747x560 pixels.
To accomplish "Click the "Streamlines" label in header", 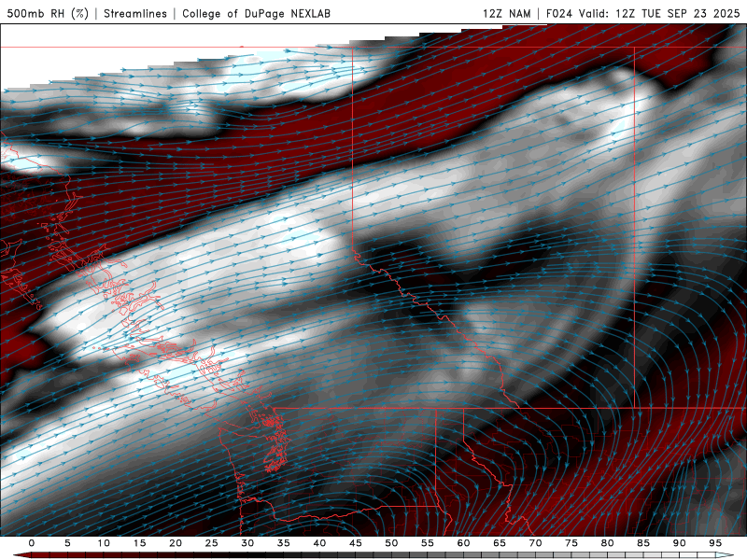I will (135, 14).
